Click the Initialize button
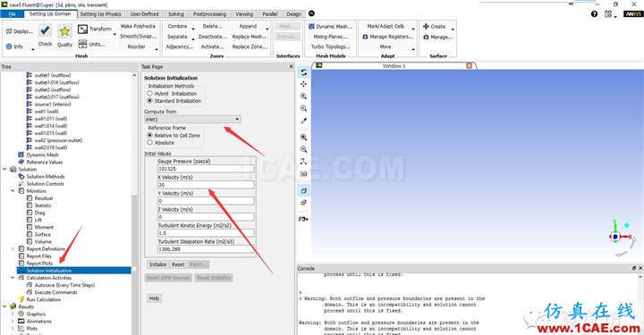Image resolution: width=644 pixels, height=335 pixels. click(157, 264)
